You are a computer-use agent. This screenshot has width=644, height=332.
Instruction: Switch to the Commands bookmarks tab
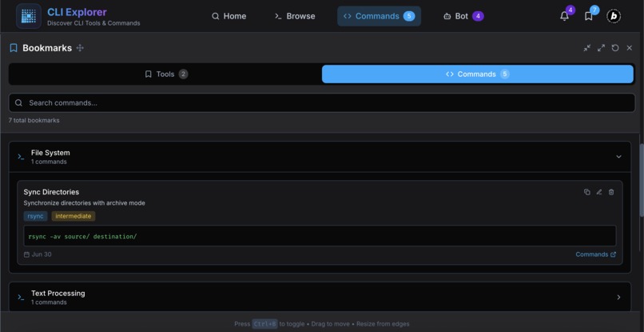tap(478, 74)
